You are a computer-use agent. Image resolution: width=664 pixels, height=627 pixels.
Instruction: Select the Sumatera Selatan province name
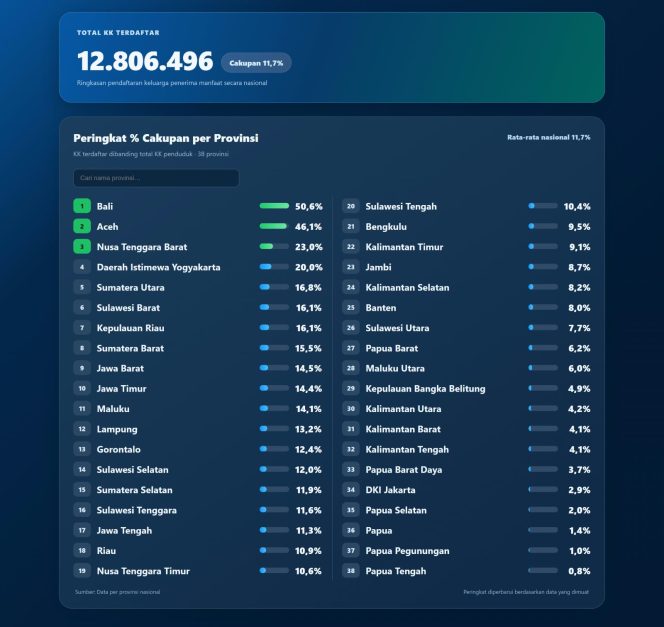point(135,490)
